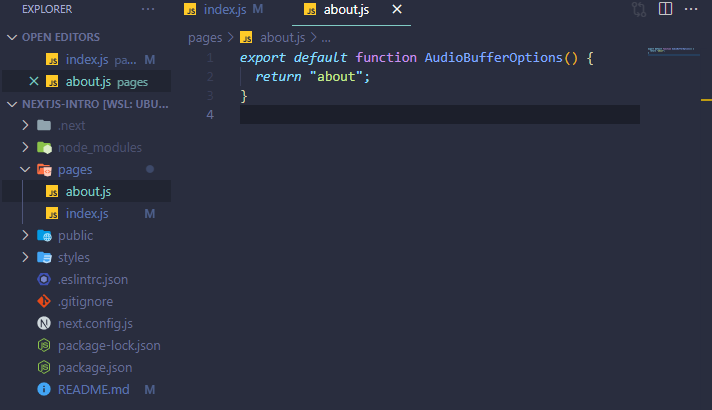This screenshot has height=410, width=712.
Task: Click the package.json Node icon
Action: click(x=44, y=367)
